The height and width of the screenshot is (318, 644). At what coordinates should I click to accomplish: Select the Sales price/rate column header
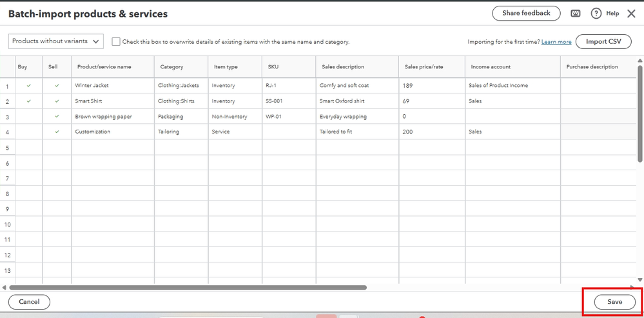432,66
